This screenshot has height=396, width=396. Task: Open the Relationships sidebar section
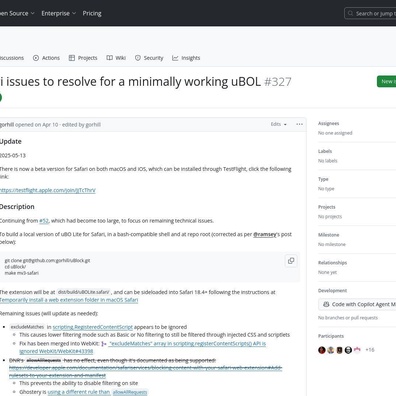click(333, 263)
